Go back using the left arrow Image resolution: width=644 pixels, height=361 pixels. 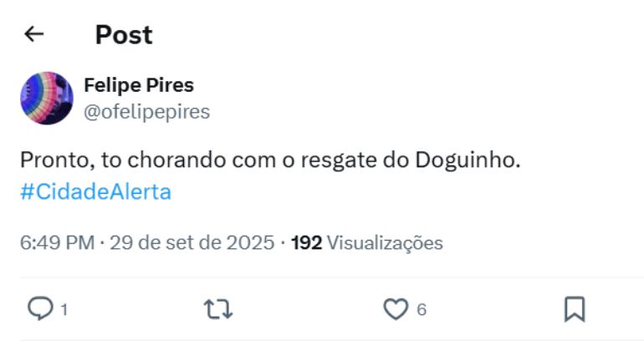click(33, 34)
